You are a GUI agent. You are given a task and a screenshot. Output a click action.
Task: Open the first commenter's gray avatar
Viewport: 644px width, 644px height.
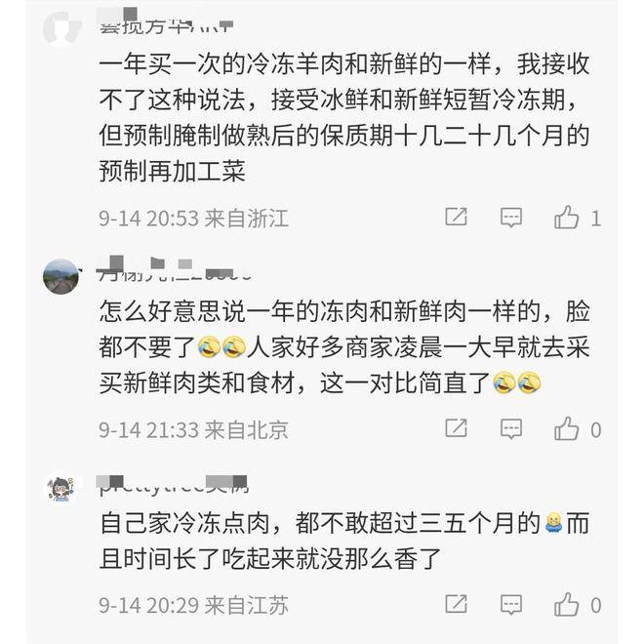coord(61,28)
